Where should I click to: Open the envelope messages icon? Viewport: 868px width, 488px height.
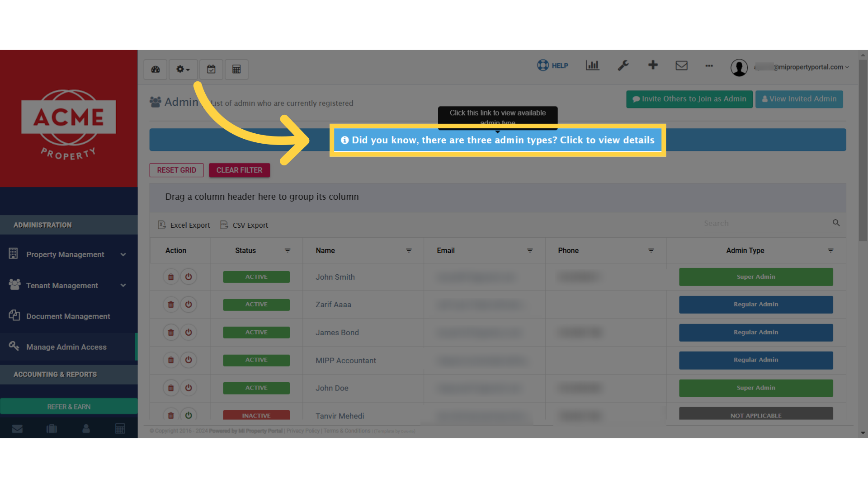681,66
